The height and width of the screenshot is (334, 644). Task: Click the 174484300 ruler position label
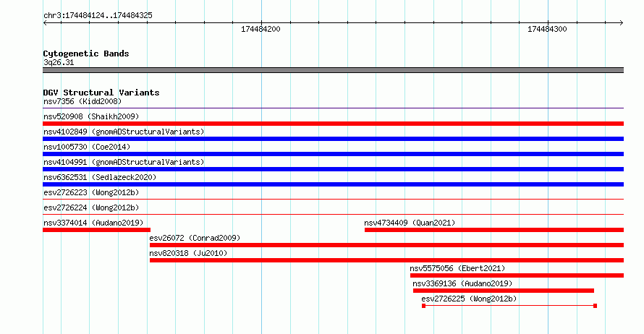coord(547,29)
